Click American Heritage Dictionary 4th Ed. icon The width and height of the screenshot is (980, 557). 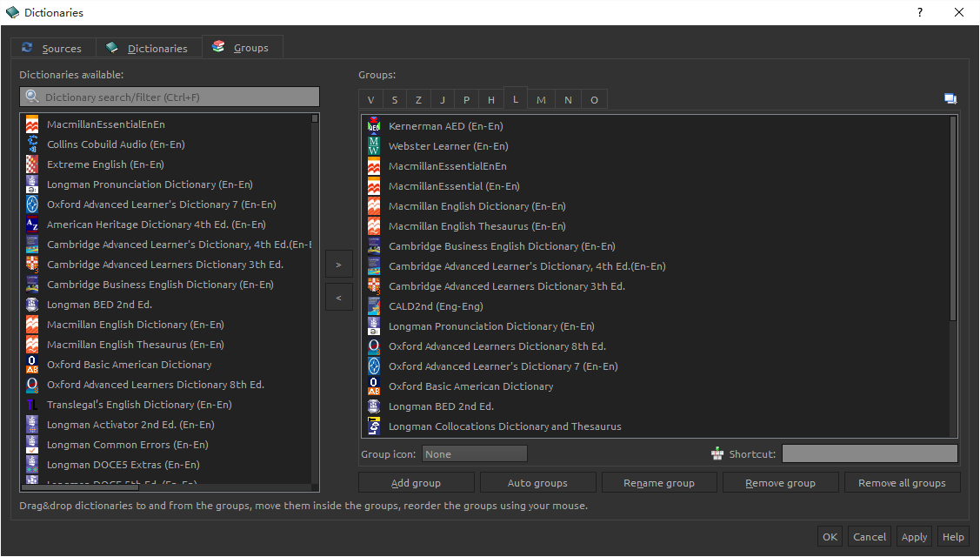(32, 225)
